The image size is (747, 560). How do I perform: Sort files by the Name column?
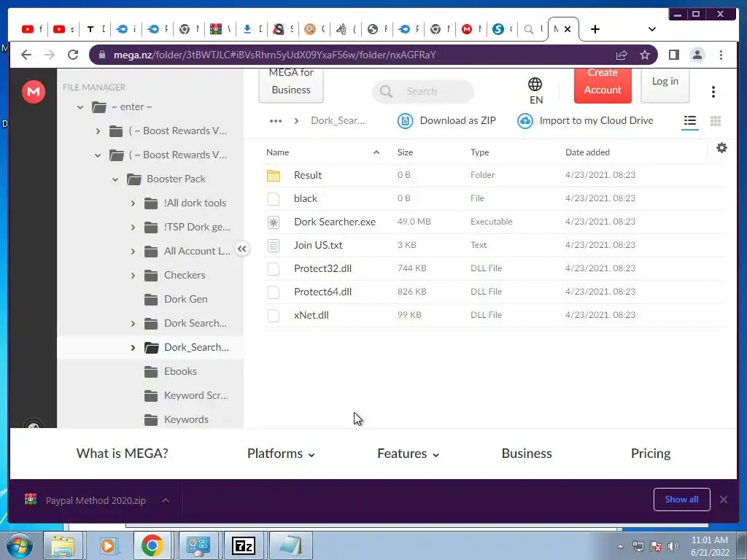[x=278, y=152]
